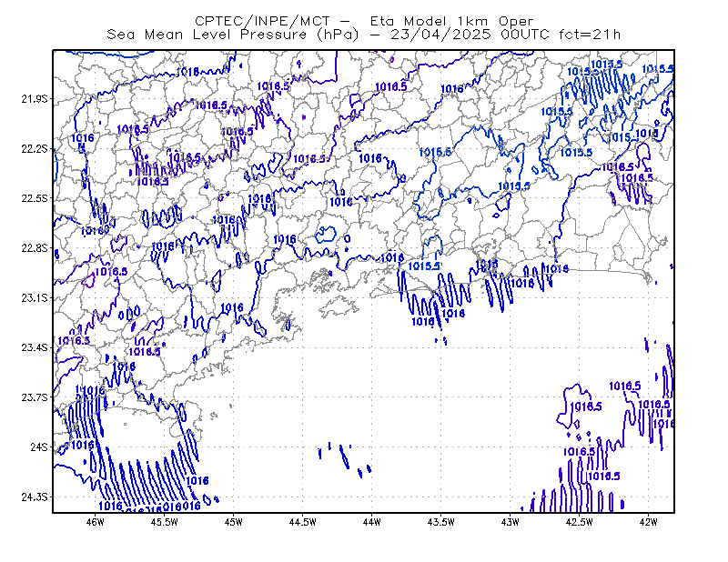
Task: Click the 43W longitude axis label
Action: pos(510,522)
